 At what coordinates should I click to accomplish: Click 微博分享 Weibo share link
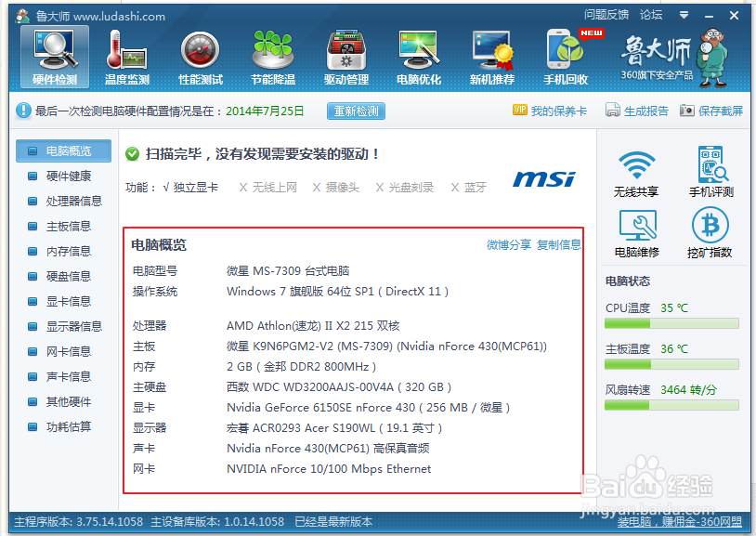coord(509,245)
